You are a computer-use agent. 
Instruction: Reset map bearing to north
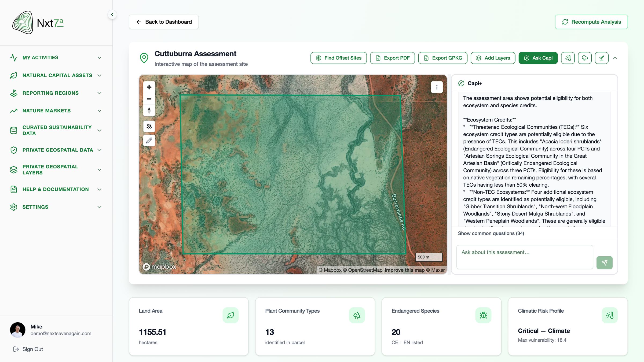point(149,110)
